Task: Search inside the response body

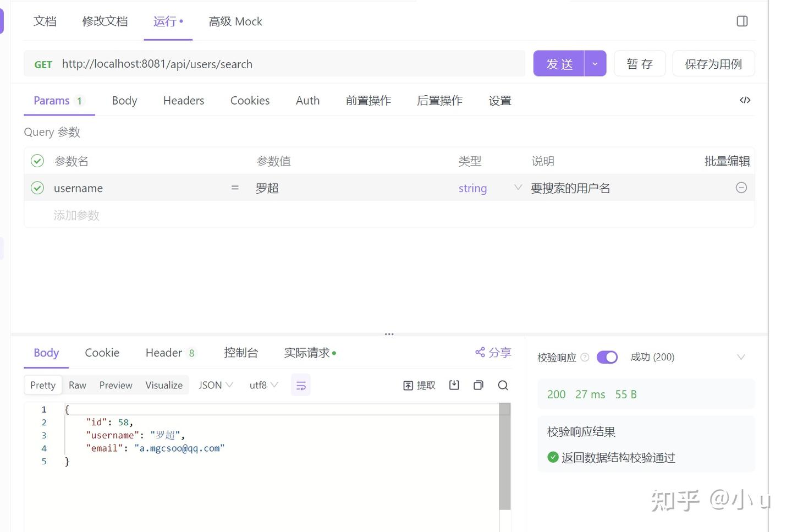Action: 503,385
